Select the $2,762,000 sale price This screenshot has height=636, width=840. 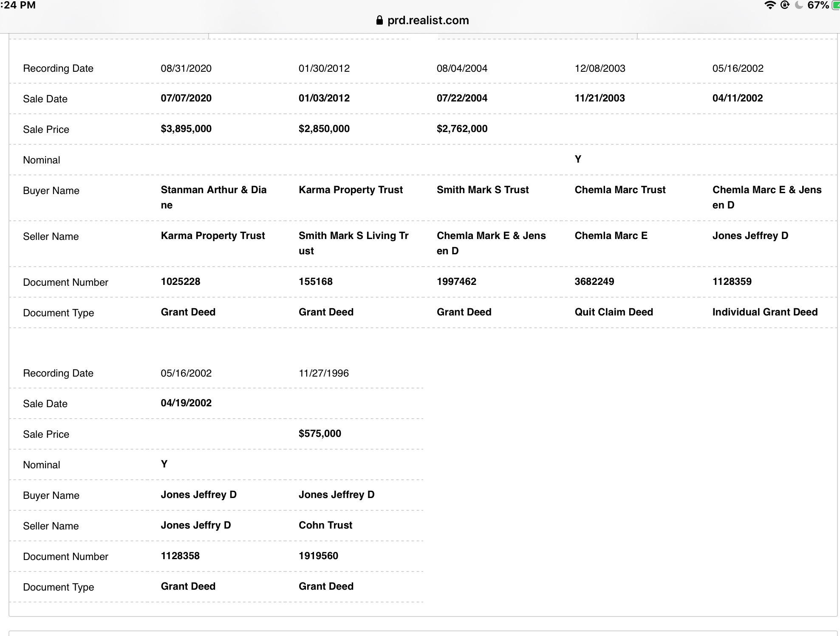[462, 129]
